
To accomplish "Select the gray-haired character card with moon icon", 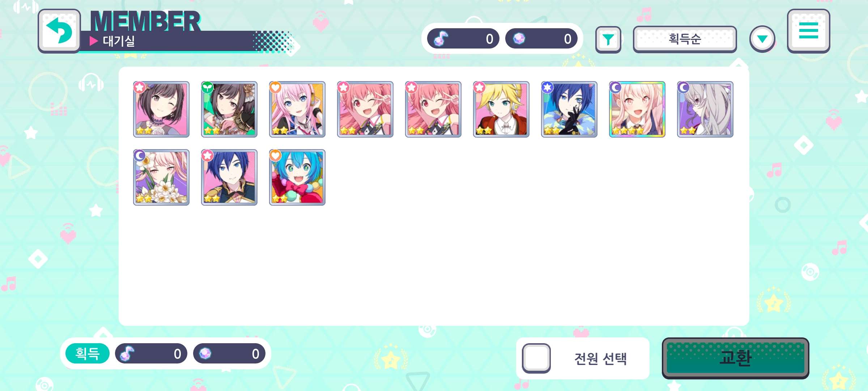I will (x=705, y=109).
